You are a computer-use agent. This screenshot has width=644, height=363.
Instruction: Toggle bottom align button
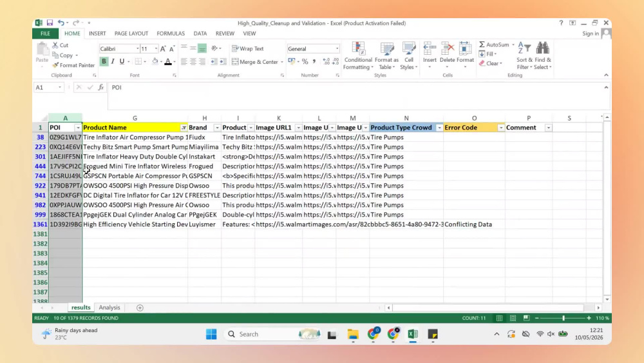202,48
